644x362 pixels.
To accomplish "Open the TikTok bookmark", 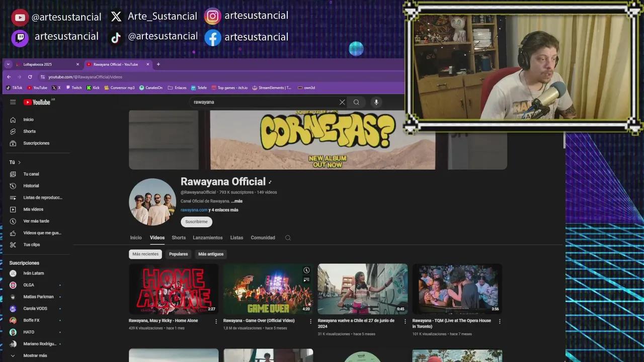I will point(14,87).
